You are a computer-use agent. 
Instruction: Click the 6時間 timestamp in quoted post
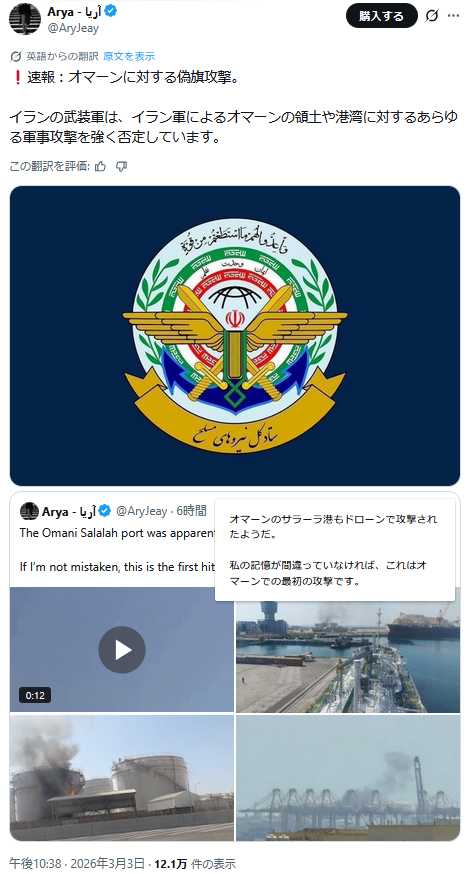pyautogui.click(x=191, y=511)
